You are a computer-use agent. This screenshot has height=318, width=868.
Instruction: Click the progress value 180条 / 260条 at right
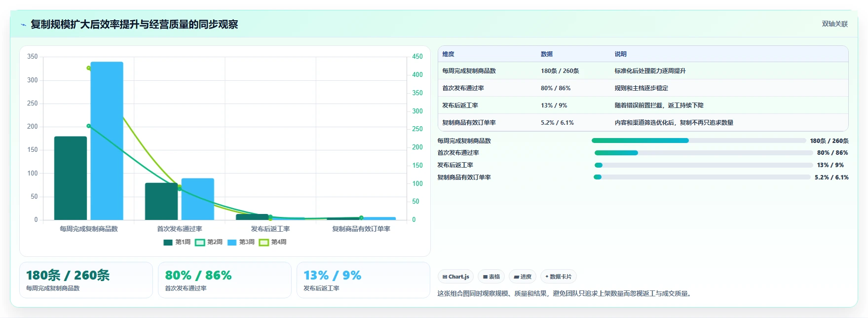[830, 141]
